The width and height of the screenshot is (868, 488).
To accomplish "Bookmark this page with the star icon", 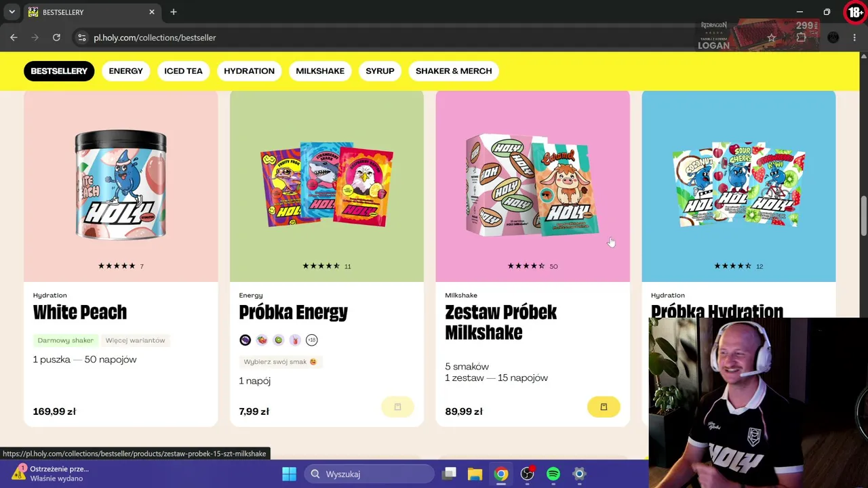I will click(x=771, y=38).
